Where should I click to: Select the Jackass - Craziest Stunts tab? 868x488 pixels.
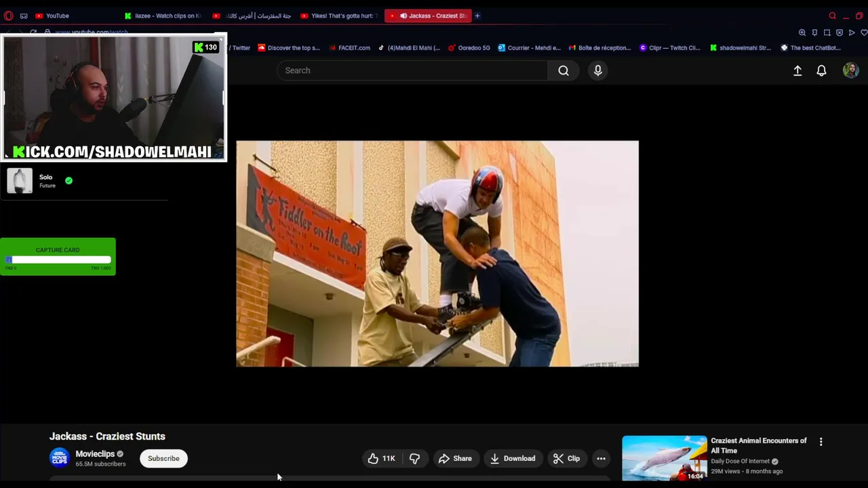pyautogui.click(x=428, y=16)
